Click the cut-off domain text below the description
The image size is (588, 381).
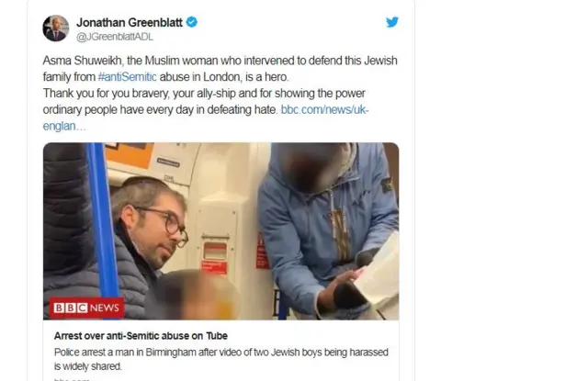(72, 379)
